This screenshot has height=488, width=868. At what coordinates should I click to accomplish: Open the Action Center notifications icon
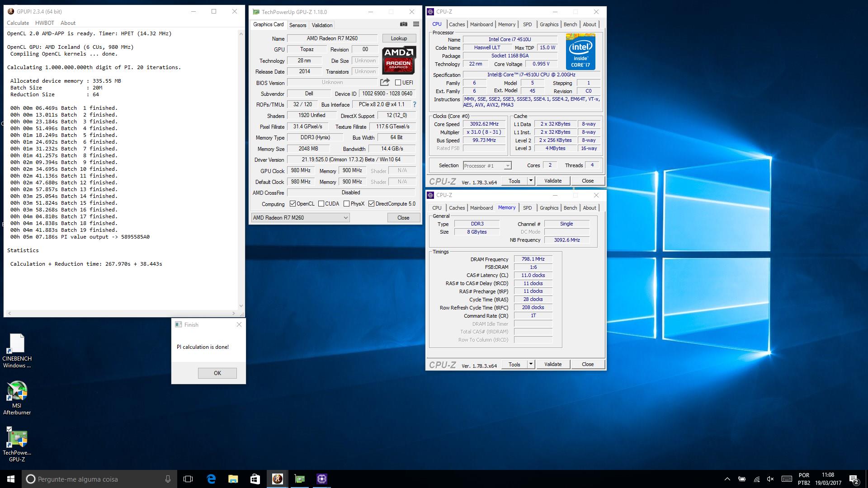(854, 479)
